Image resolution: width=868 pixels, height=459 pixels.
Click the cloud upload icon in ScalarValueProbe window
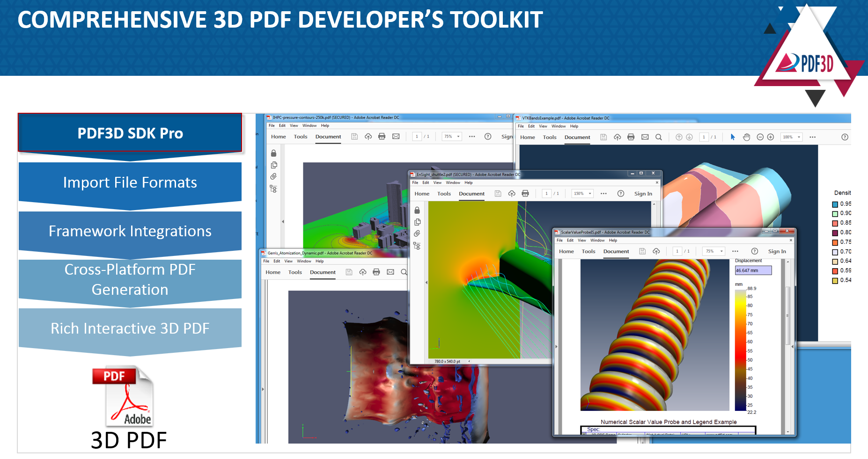[656, 251]
